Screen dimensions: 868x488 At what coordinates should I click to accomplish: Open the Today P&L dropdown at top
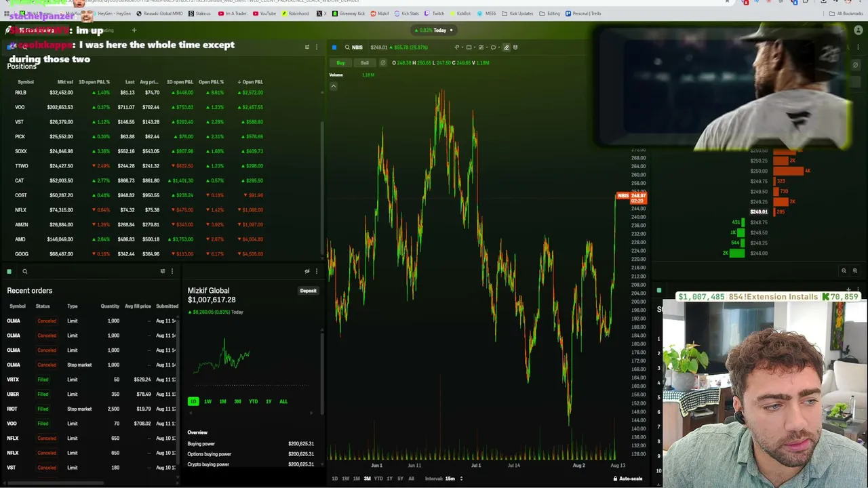435,30
